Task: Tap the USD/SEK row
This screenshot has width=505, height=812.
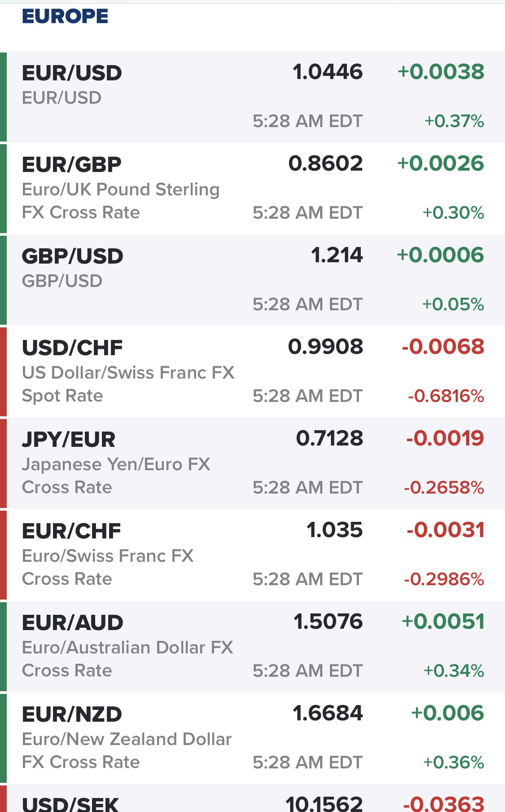Action: coord(252,799)
